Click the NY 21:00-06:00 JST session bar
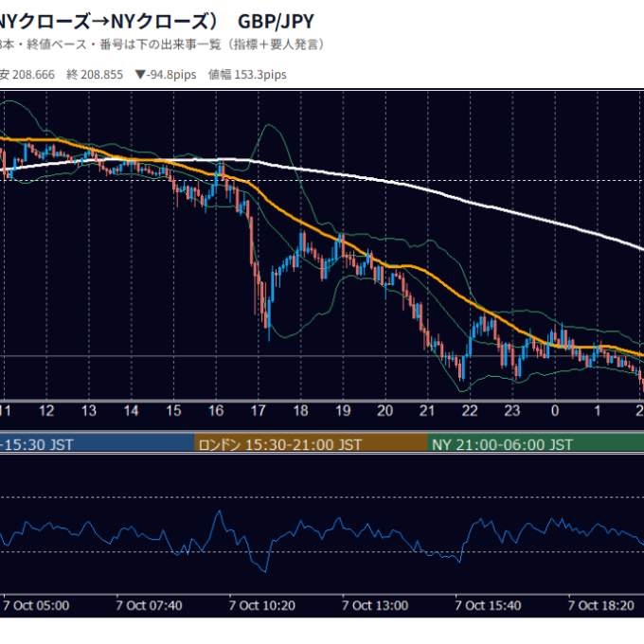The image size is (644, 644). 536,443
